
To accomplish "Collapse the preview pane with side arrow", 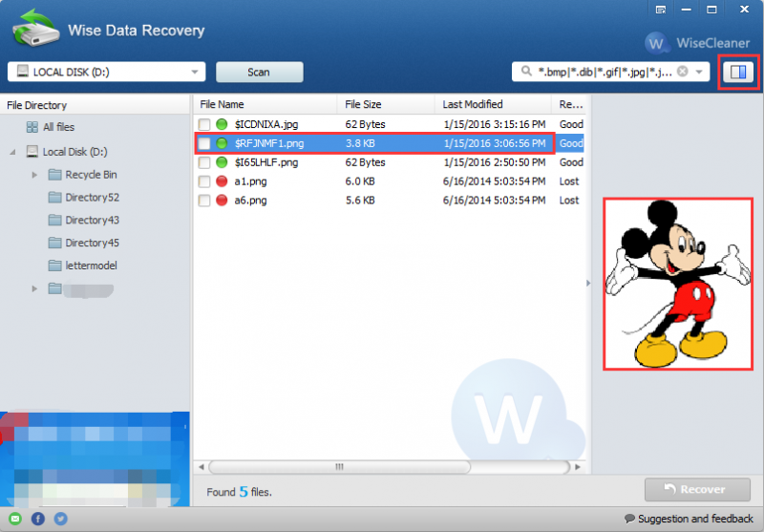I will (x=588, y=283).
